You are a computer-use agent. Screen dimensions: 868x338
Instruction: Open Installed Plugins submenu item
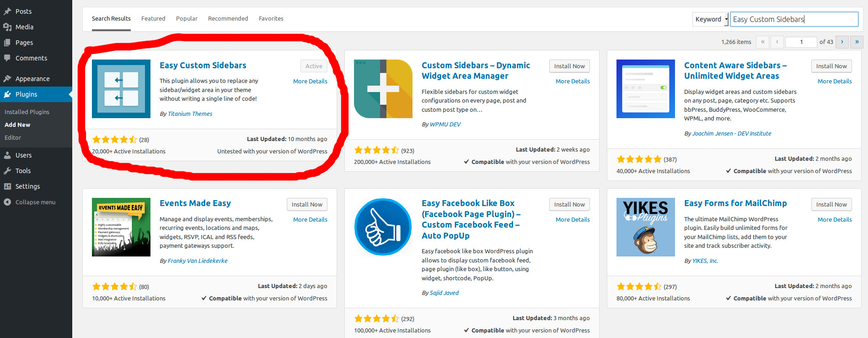point(27,112)
